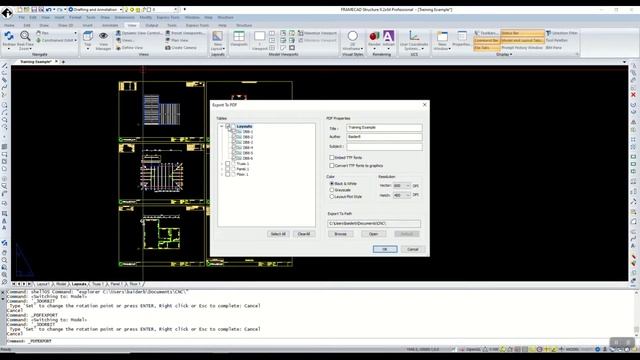
Task: Click the Clear All button
Action: 304,234
